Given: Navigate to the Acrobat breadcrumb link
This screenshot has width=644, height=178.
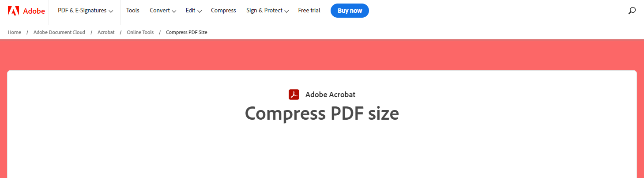Looking at the screenshot, I should (106, 32).
